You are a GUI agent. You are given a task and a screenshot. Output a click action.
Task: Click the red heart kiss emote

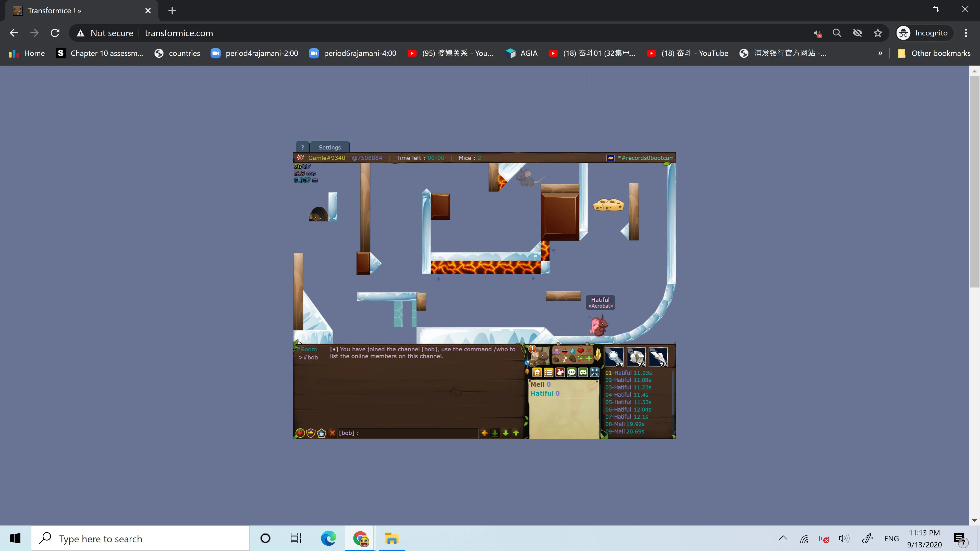581,350
